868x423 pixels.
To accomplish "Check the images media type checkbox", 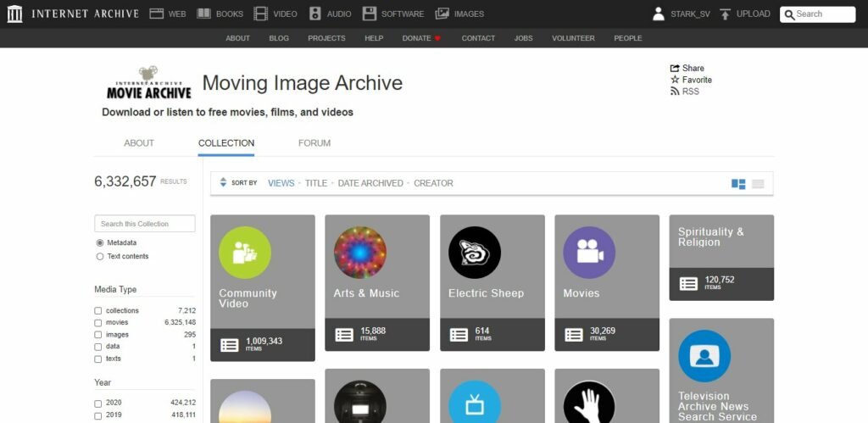I will [x=98, y=335].
